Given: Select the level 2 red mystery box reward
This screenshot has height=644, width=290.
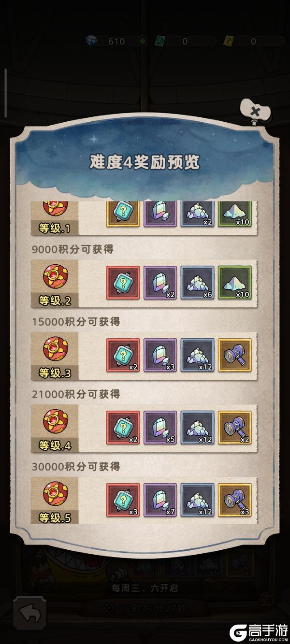Looking at the screenshot, I should tap(123, 282).
